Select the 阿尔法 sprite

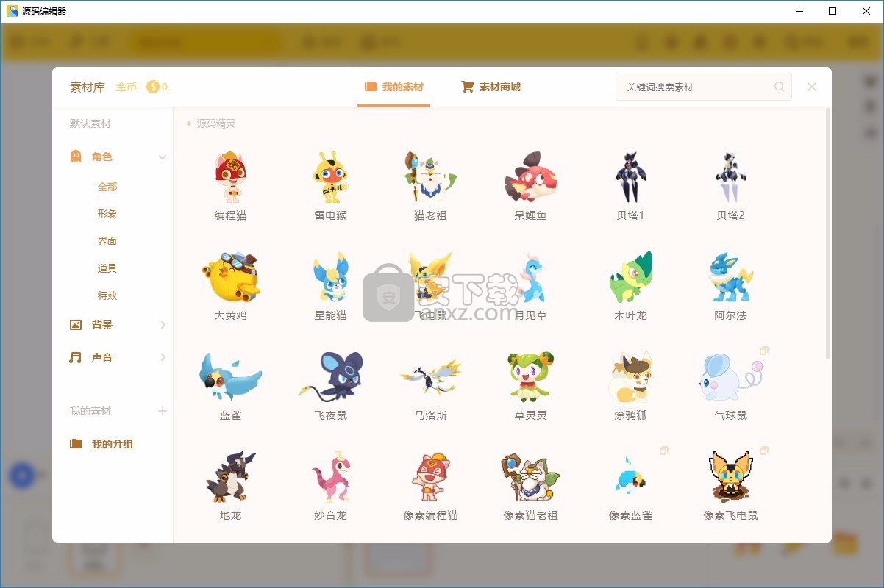point(730,277)
